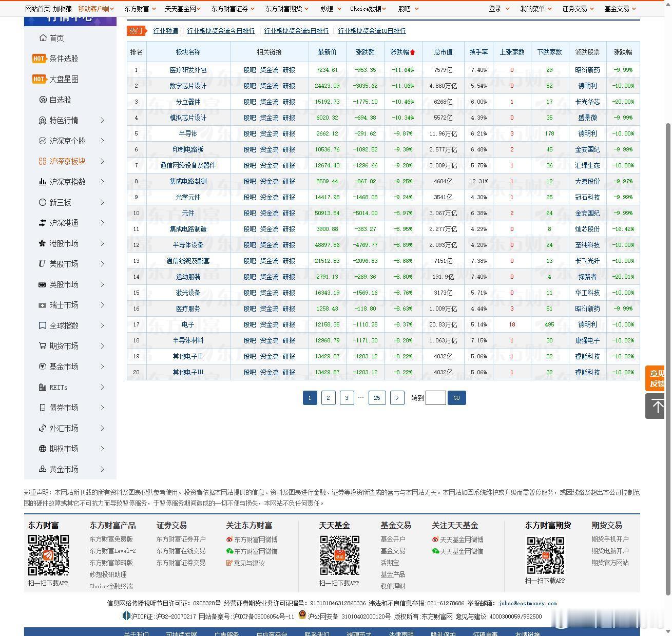Click the 港股市场 flower icon
This screenshot has width=672, height=636.
coord(43,243)
